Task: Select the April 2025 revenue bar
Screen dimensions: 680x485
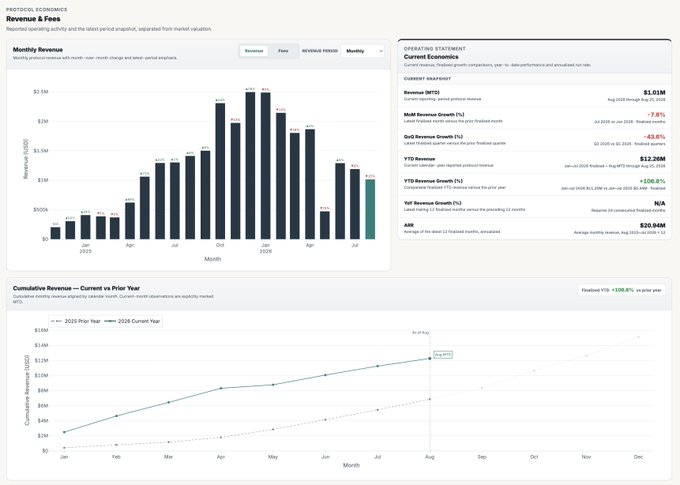Action: (x=130, y=221)
